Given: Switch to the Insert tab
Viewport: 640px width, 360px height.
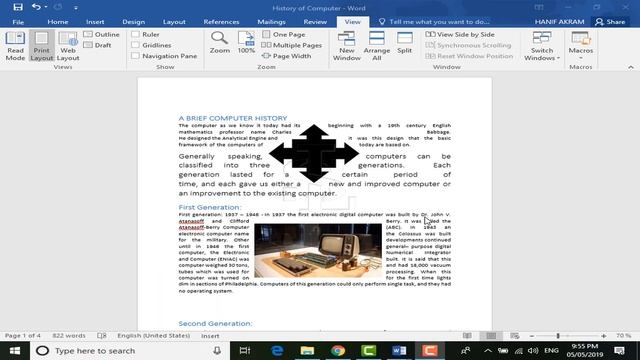Looking at the screenshot, I should tap(95, 22).
